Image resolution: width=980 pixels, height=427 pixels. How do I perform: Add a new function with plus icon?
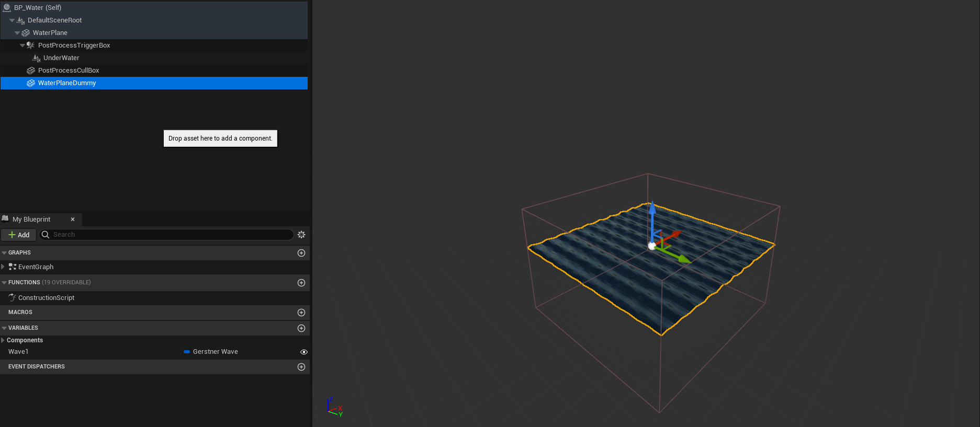pos(301,283)
